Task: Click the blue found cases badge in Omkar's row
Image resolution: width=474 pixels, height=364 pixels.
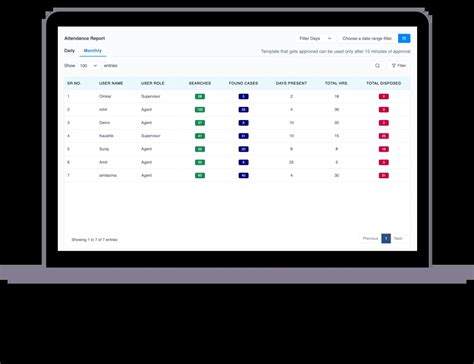Action: [243, 97]
